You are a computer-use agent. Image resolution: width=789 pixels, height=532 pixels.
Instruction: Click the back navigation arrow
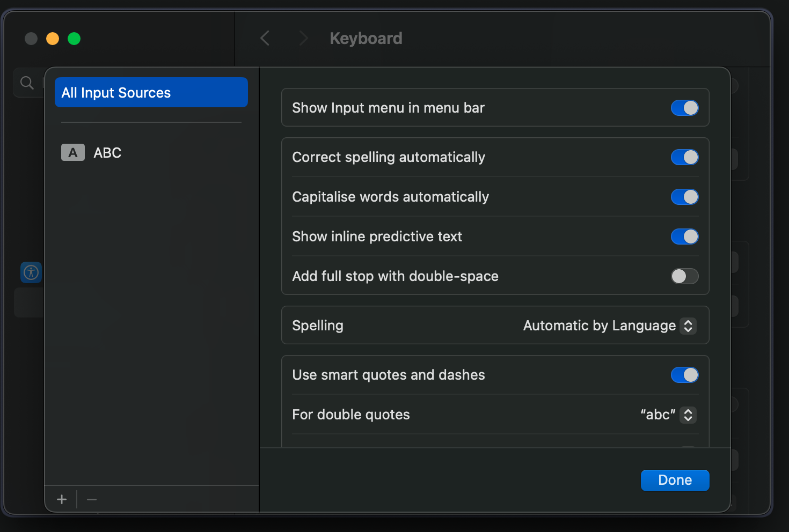(264, 38)
